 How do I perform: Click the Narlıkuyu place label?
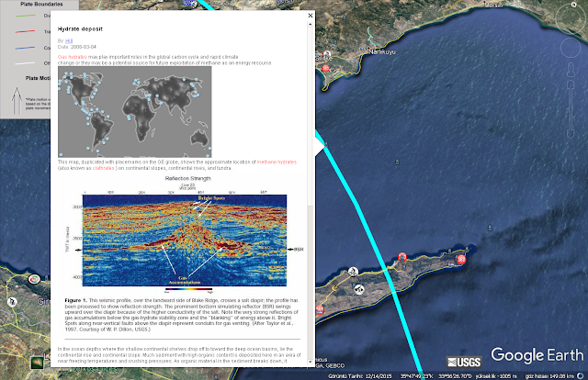coord(382,52)
